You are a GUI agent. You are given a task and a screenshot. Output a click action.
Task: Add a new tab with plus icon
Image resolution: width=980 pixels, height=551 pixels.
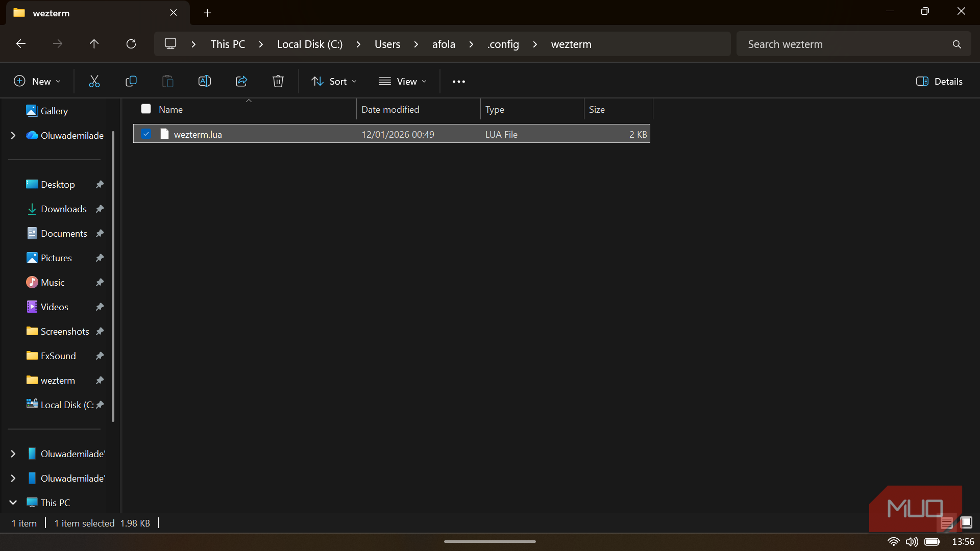207,13
